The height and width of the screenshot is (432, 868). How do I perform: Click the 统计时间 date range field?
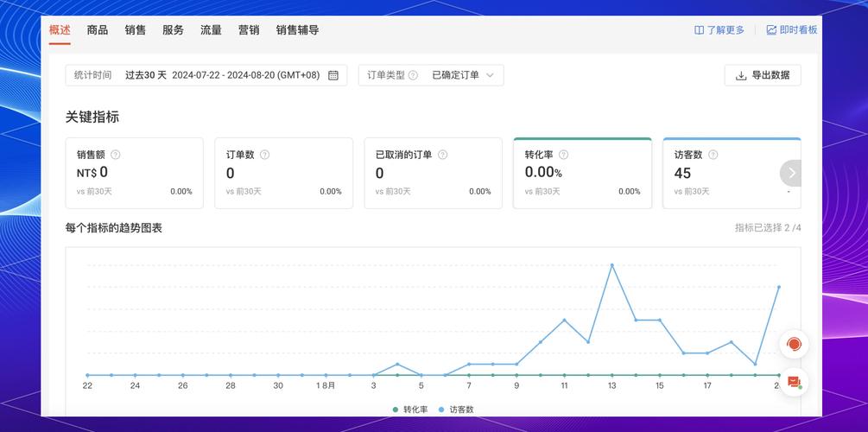click(x=206, y=75)
